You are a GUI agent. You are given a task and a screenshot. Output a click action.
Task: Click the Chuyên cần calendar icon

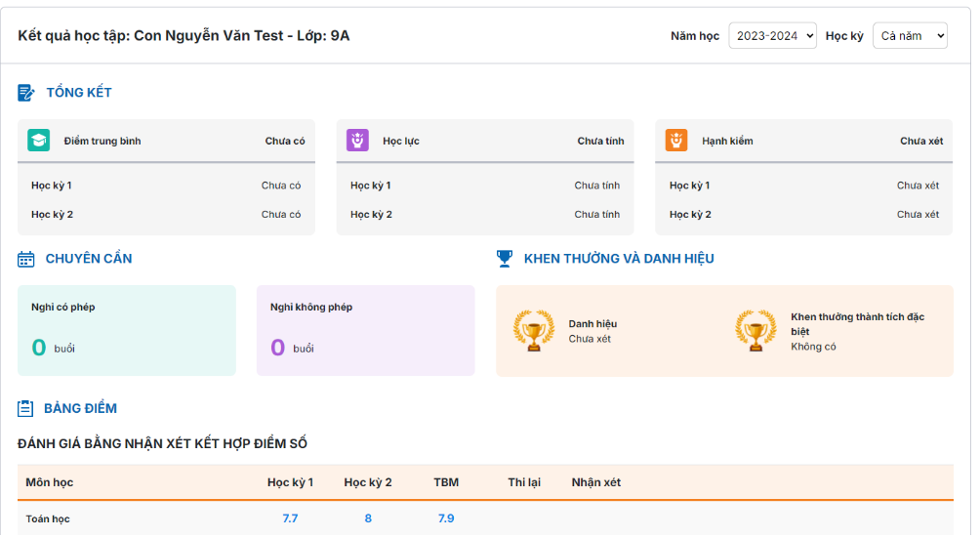click(x=26, y=259)
